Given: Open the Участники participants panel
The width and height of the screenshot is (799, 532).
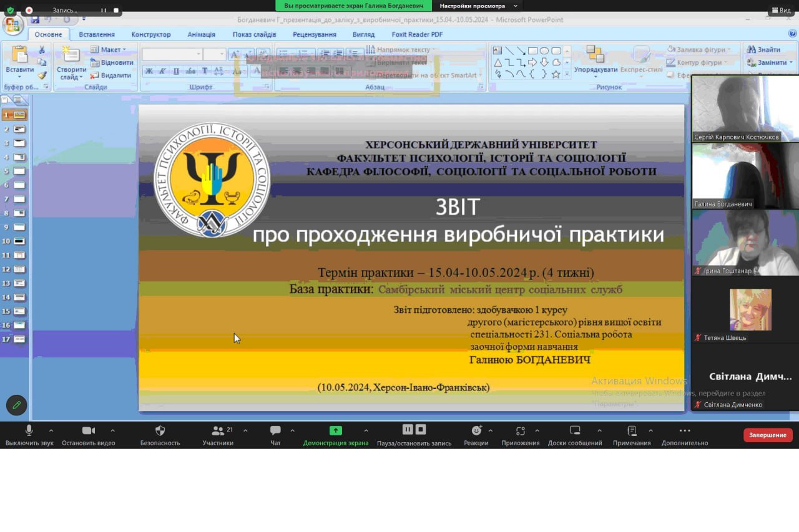Looking at the screenshot, I should pyautogui.click(x=218, y=435).
